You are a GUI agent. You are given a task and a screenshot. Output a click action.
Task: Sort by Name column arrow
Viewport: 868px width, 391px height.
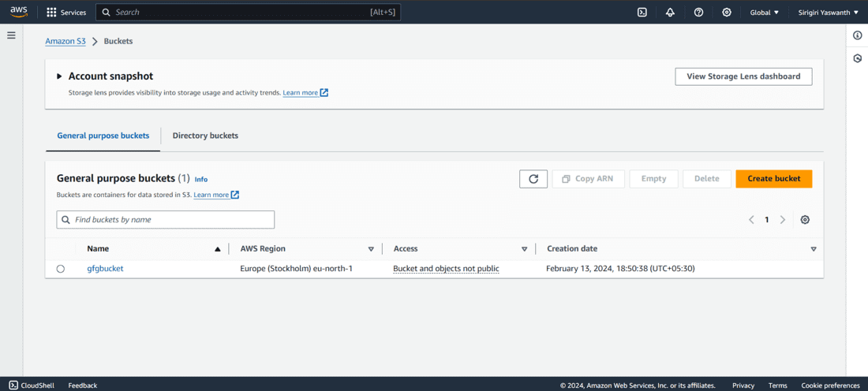pos(218,249)
